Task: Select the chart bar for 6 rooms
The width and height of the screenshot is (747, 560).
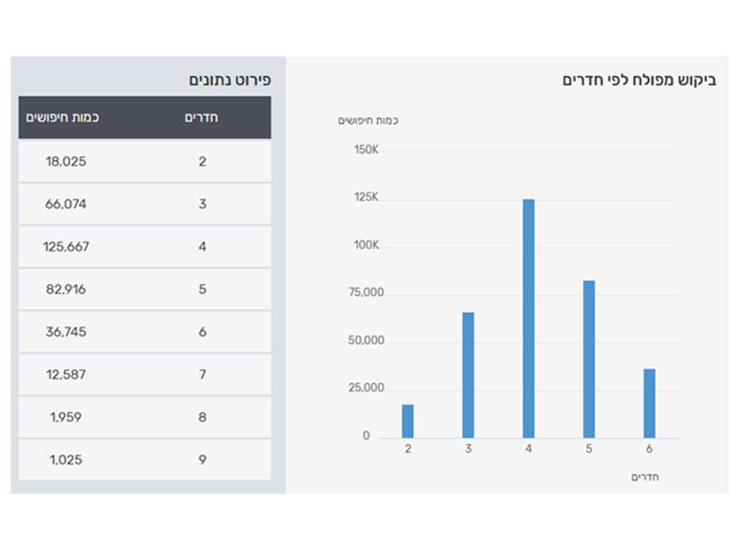Action: pyautogui.click(x=649, y=402)
